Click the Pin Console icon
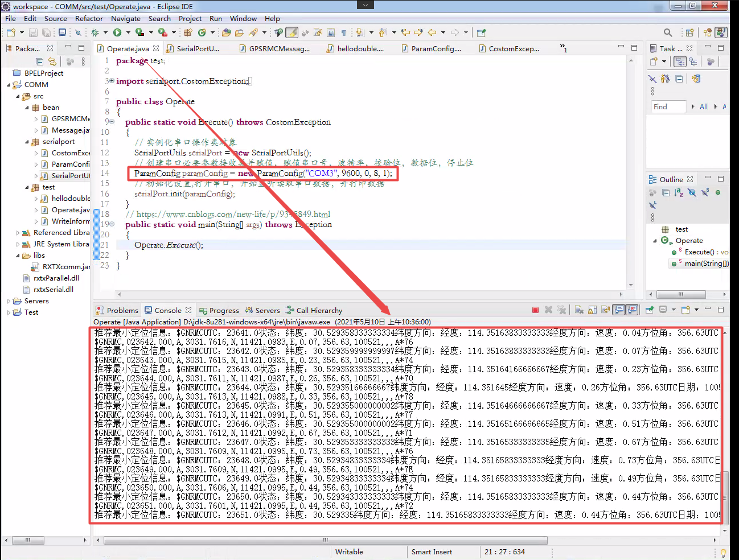The image size is (739, 560). pos(649,310)
